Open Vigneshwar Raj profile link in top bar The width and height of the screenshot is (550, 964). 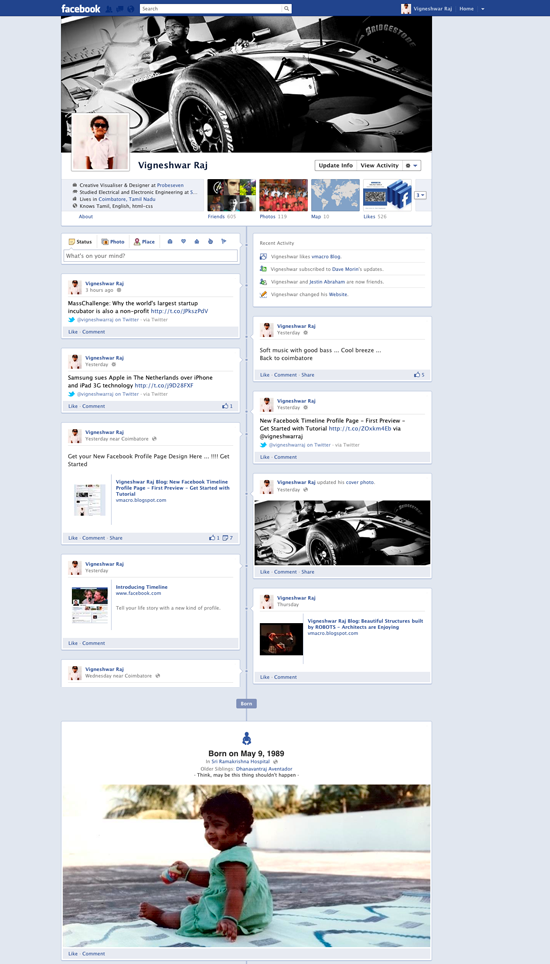[433, 9]
